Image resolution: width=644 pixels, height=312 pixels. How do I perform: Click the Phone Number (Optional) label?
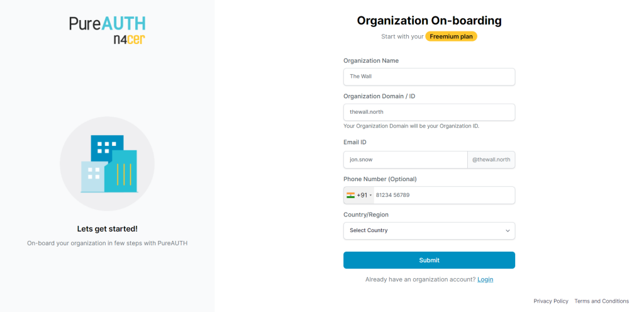pyautogui.click(x=380, y=179)
